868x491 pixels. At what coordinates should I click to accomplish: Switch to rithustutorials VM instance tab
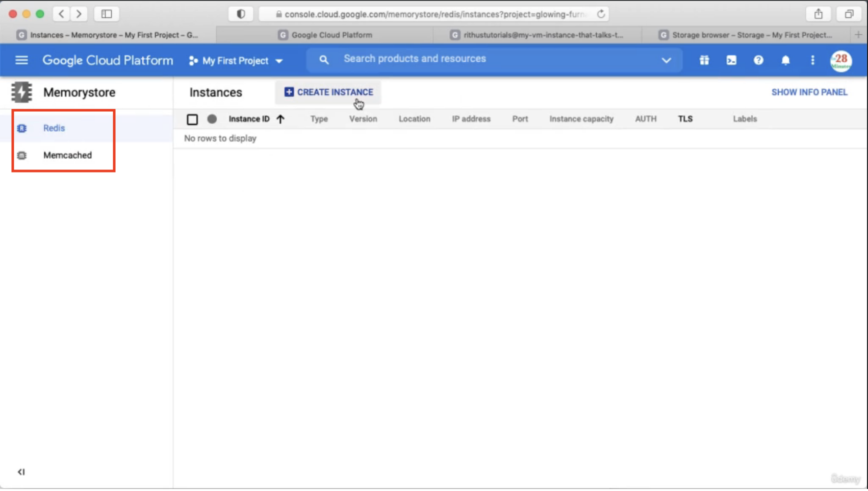click(537, 35)
